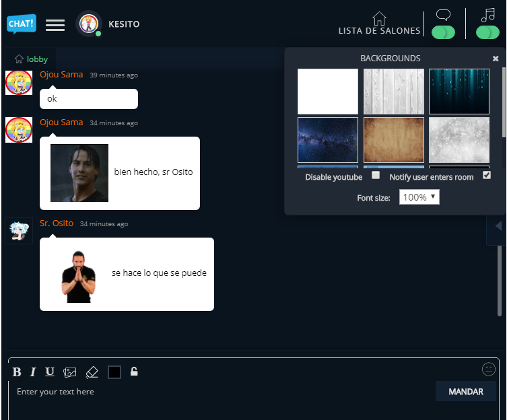Image resolution: width=507 pixels, height=420 pixels.
Task: Click the black text color swatch
Action: pyautogui.click(x=114, y=372)
